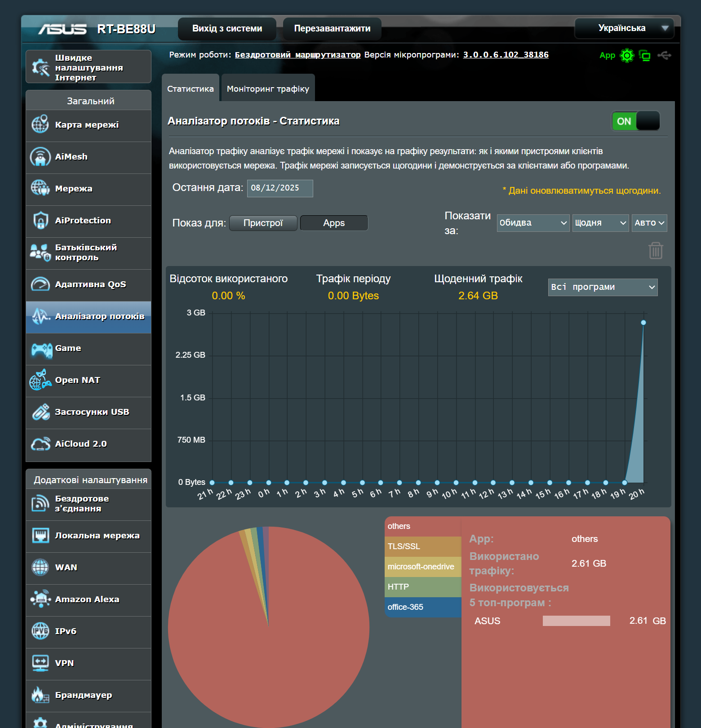Image resolution: width=701 pixels, height=728 pixels.
Task: Open the Open NAT menu item
Action: [x=89, y=381]
